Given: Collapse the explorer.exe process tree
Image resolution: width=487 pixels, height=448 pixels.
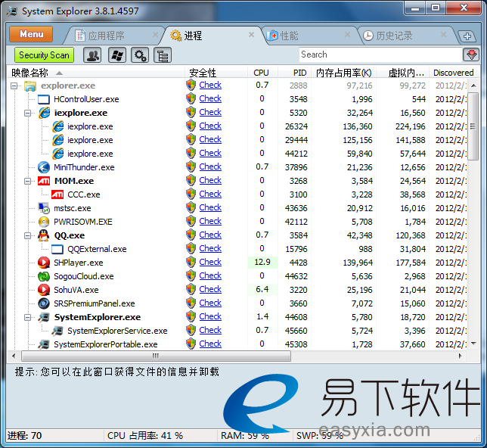Looking at the screenshot, I should 14,86.
